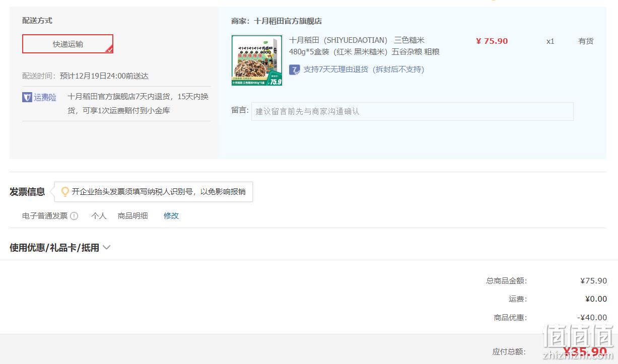
Task: Click the 电子普通发票 info icon
Action: [x=74, y=216]
